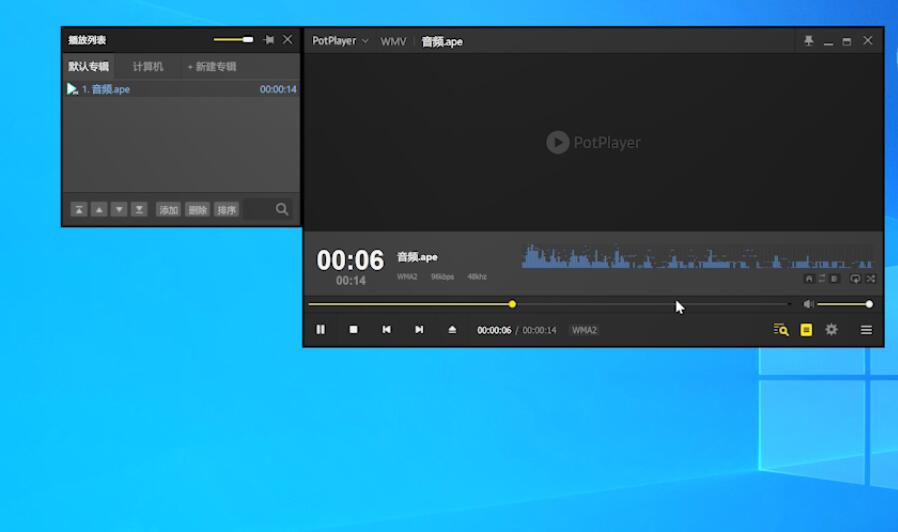Pause playback with the pause button
The image size is (898, 532).
[x=321, y=329]
